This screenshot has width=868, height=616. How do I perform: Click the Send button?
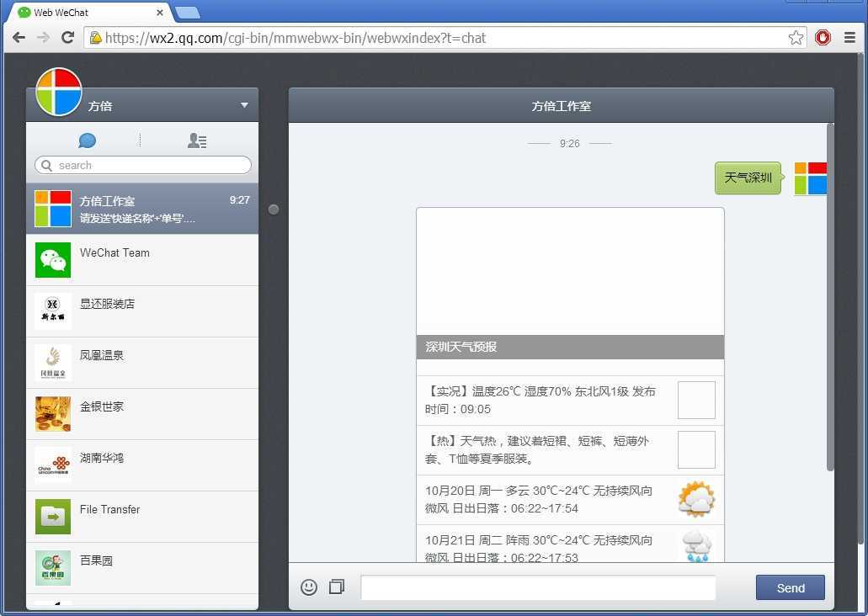pyautogui.click(x=789, y=587)
